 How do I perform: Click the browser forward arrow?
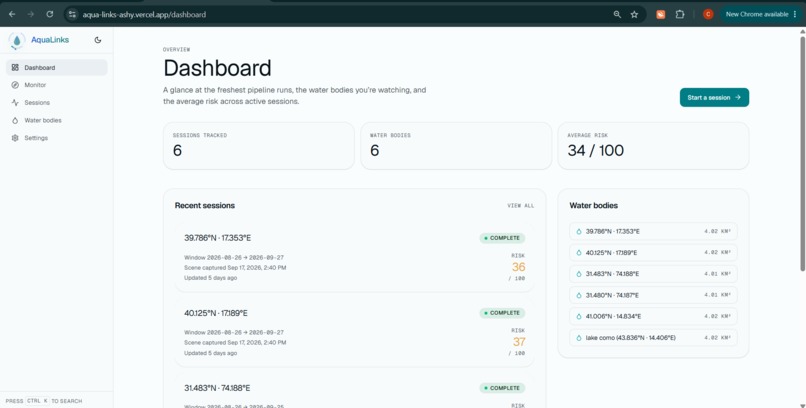click(x=30, y=14)
